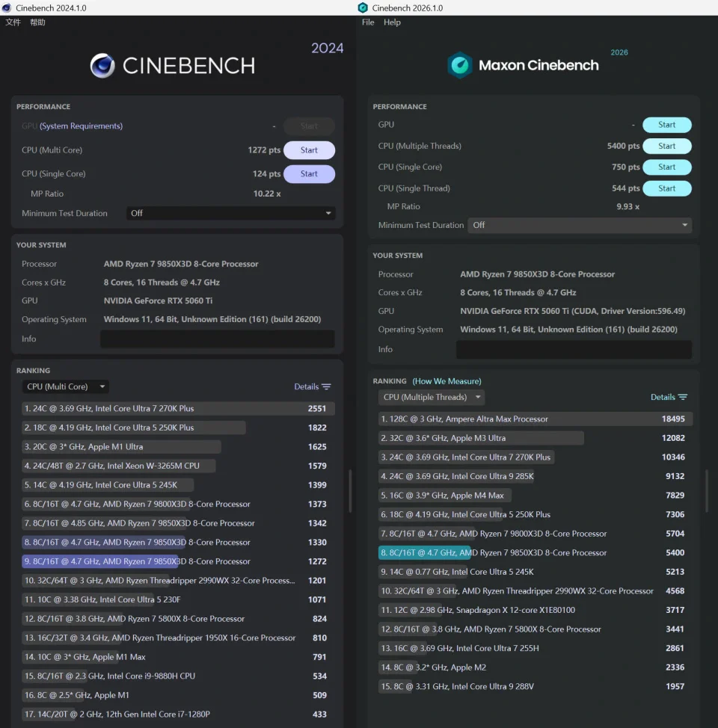718x728 pixels.
Task: Select 2024 row Threadripper 2990WX scoring 1201
Action: (x=178, y=580)
